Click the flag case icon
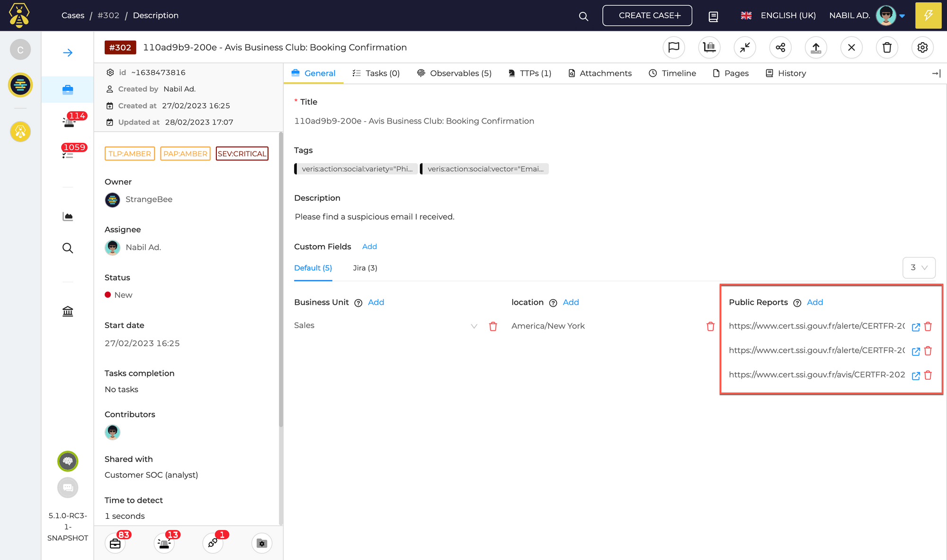Viewport: 947px width, 560px height. point(673,47)
